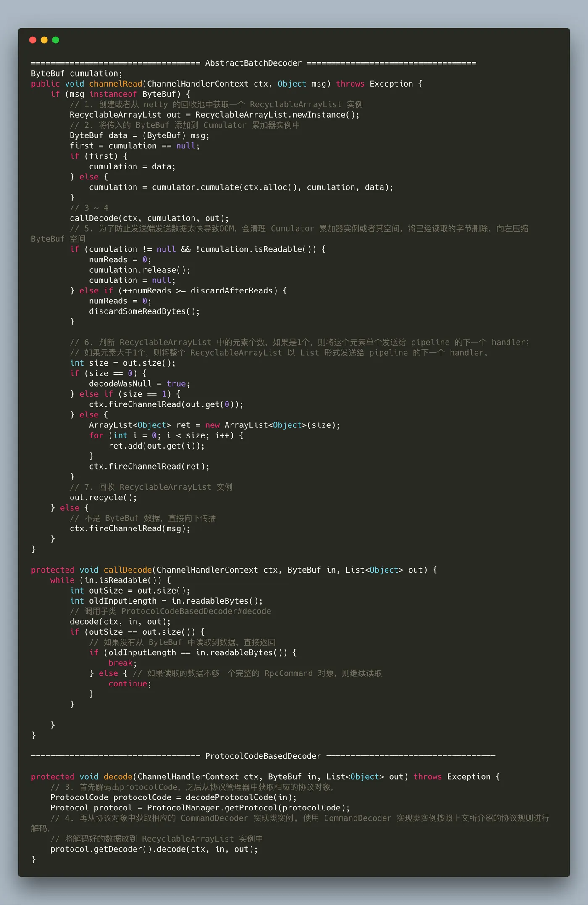Click the "while (in.isReadable()) {" line

[x=110, y=580]
